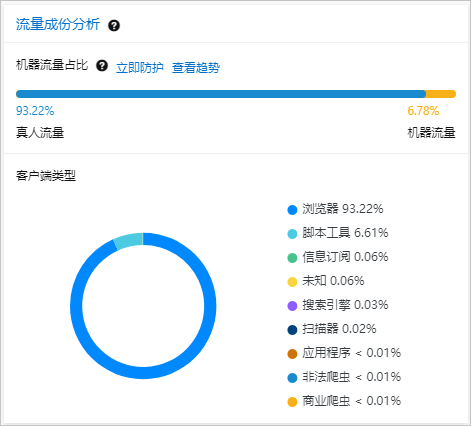The height and width of the screenshot is (426, 471).
Task: Click the 机器流量占比 label
Action: [52, 65]
